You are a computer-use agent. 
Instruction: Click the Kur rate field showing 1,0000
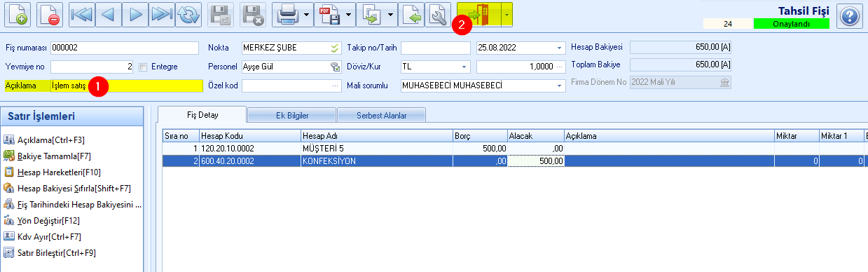[x=521, y=67]
